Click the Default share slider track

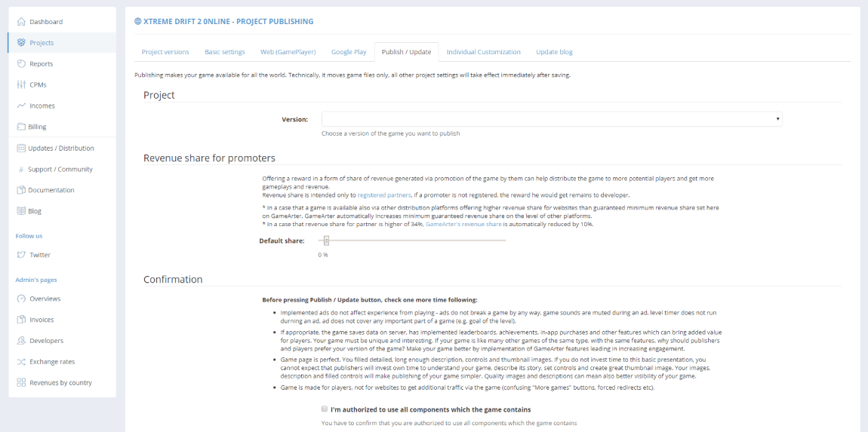(412, 241)
